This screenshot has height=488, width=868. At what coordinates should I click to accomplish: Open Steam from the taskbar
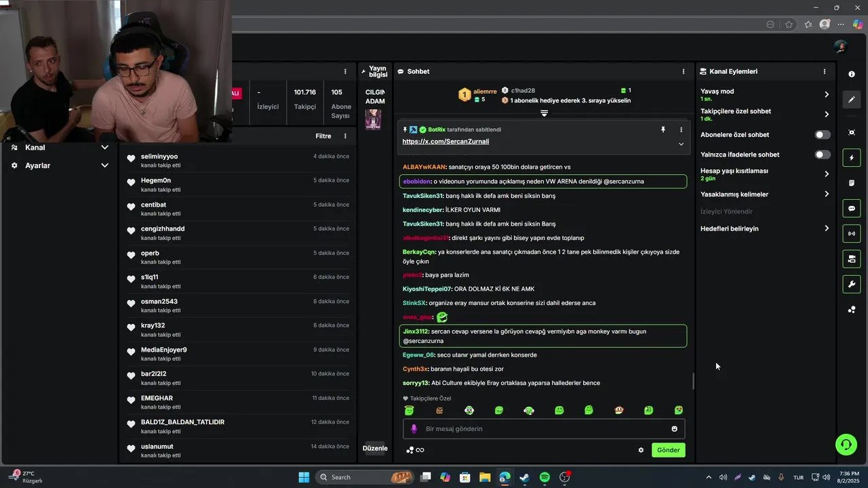[x=524, y=477]
